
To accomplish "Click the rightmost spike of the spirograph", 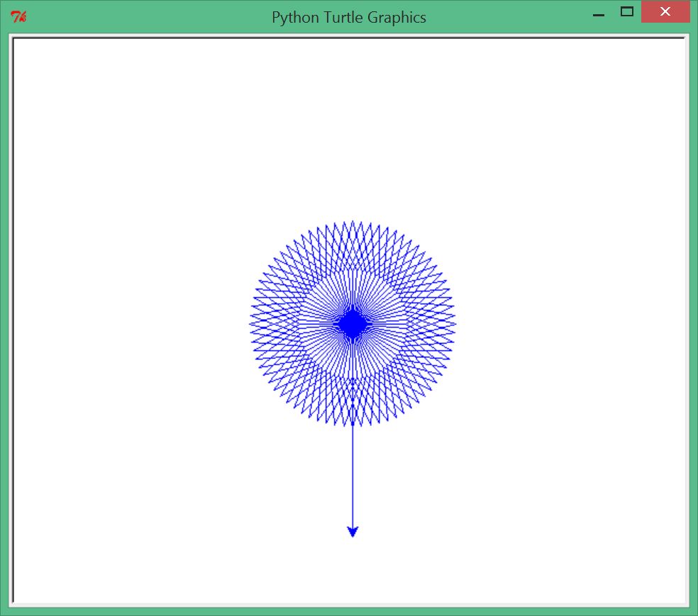I will (x=454, y=323).
